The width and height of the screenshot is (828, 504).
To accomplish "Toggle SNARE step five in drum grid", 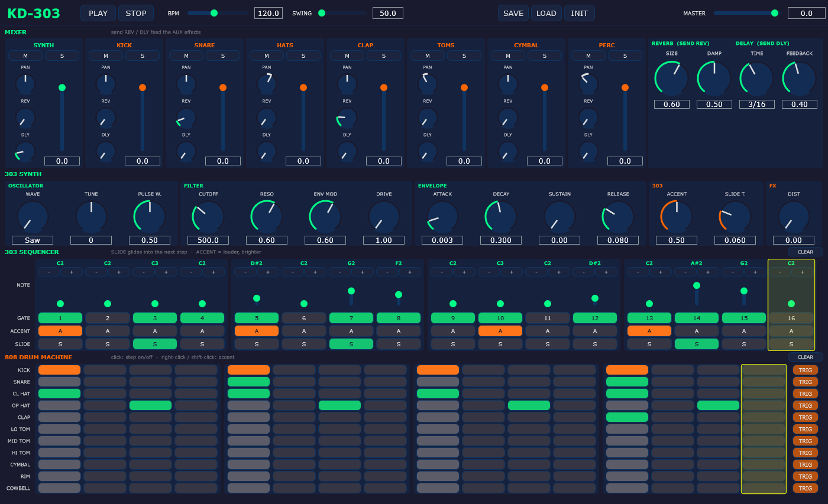I will click(x=248, y=382).
